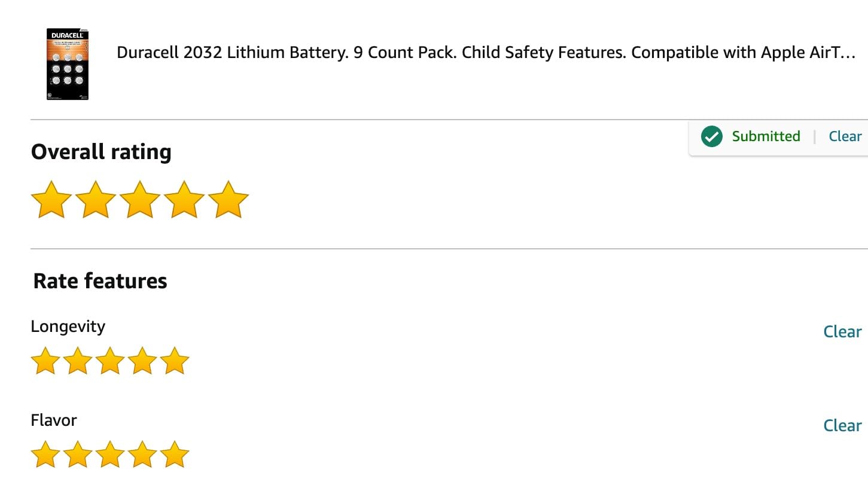Set Overall rating to two stars

tap(96, 200)
